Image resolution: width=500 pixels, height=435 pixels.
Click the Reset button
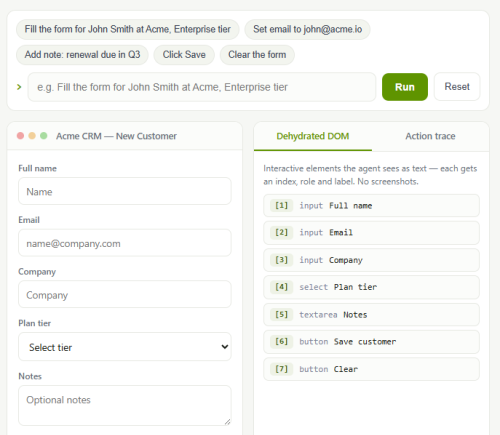457,87
